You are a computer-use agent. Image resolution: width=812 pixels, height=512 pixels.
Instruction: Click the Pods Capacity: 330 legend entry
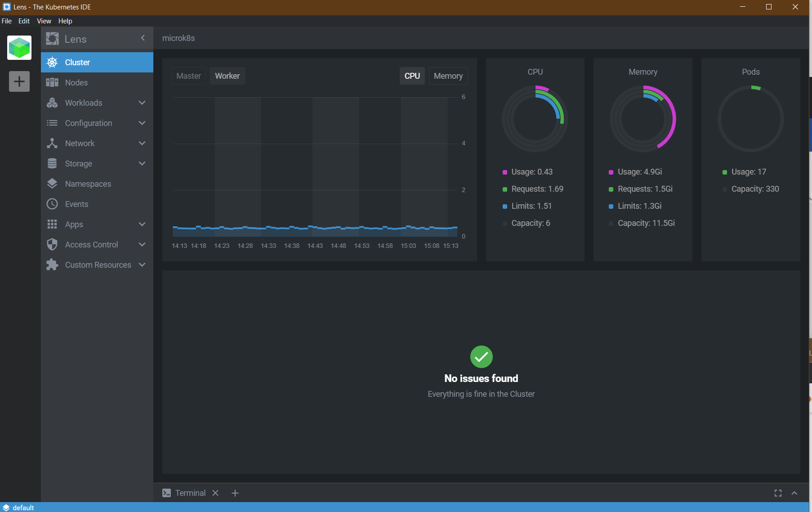(751, 189)
